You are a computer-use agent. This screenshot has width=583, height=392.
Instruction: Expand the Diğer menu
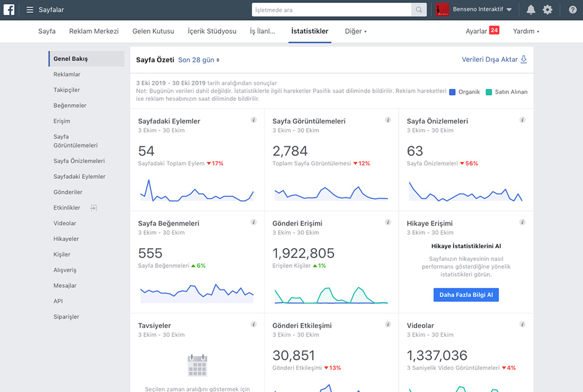click(356, 31)
